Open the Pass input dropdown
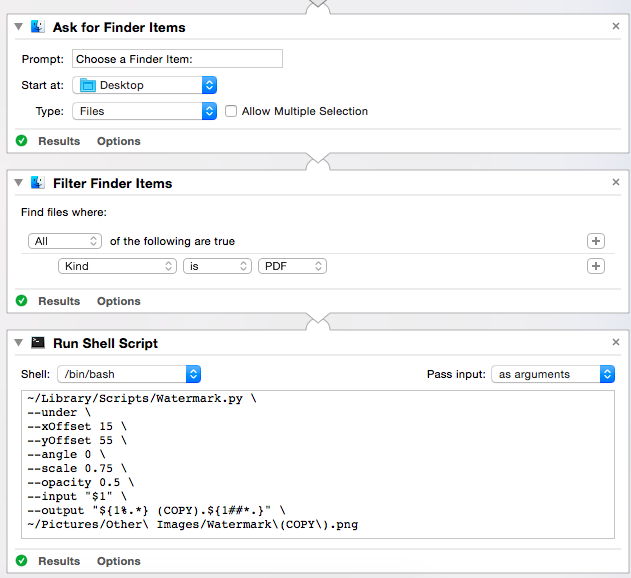This screenshot has height=578, width=631. click(x=552, y=374)
